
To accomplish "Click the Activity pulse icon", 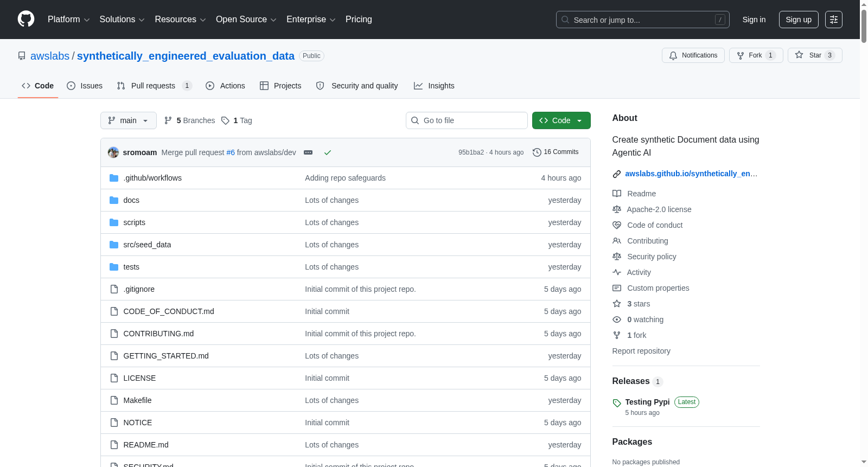I will click(617, 272).
